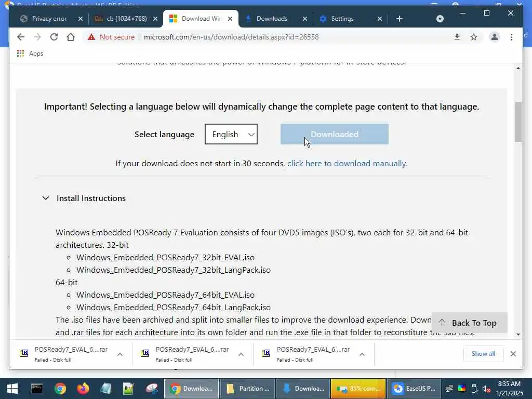
Task: Close the Privacy error tab
Action: 81,19
